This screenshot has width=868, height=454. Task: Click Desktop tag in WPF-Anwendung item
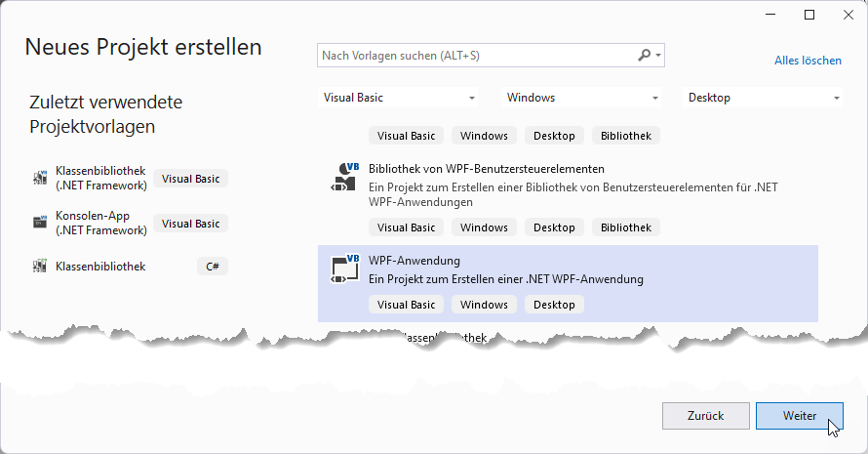[x=554, y=305]
